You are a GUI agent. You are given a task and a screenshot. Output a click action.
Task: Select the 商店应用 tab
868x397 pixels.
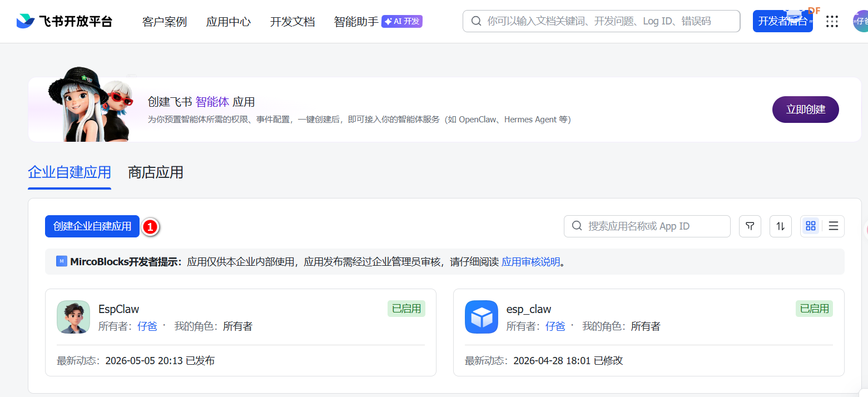(156, 172)
